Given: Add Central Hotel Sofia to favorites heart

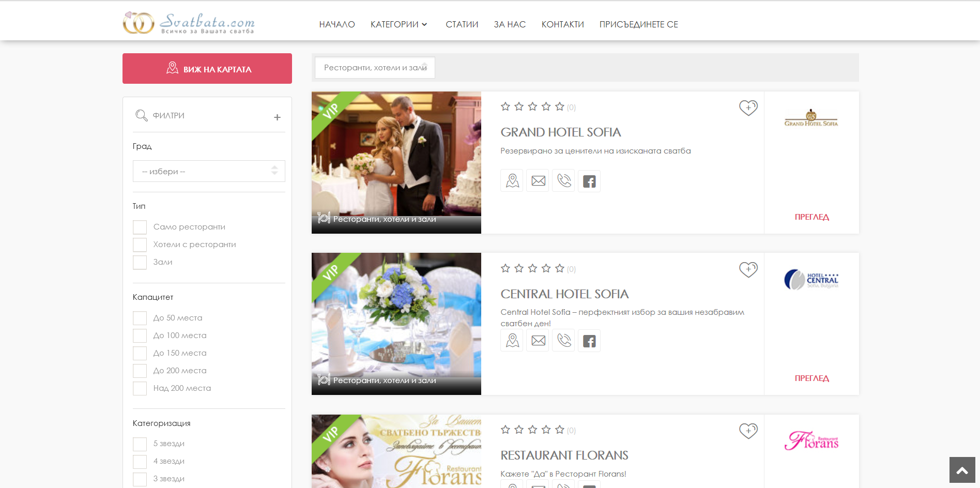Looking at the screenshot, I should point(748,269).
